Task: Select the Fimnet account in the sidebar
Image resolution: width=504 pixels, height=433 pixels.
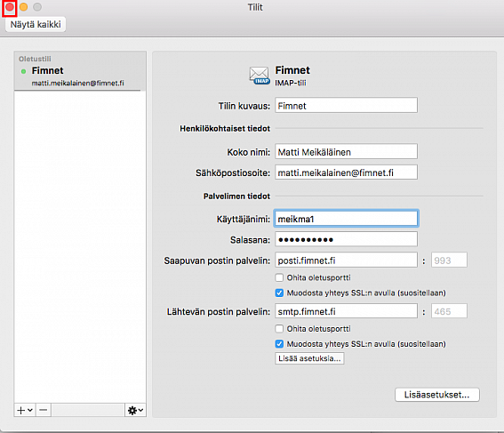Action: pyautogui.click(x=80, y=71)
